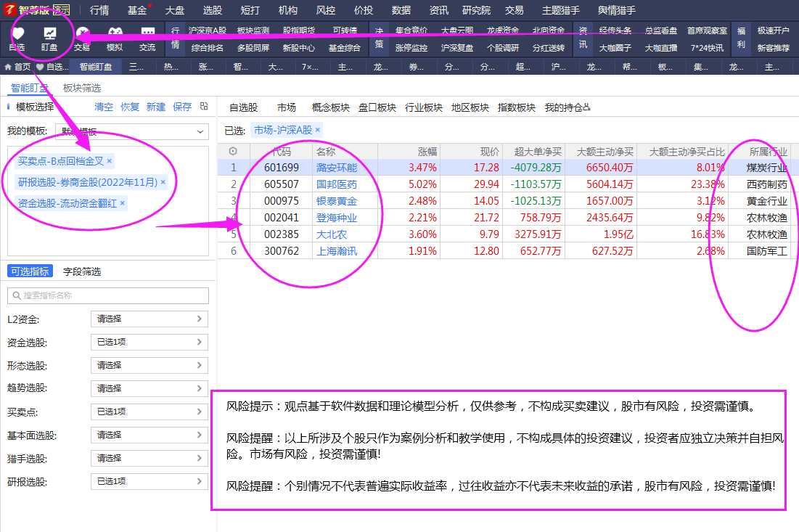Viewport: 799px width, 532px height.
Task: Open stock 上海瀚讯 link
Action: [x=337, y=251]
